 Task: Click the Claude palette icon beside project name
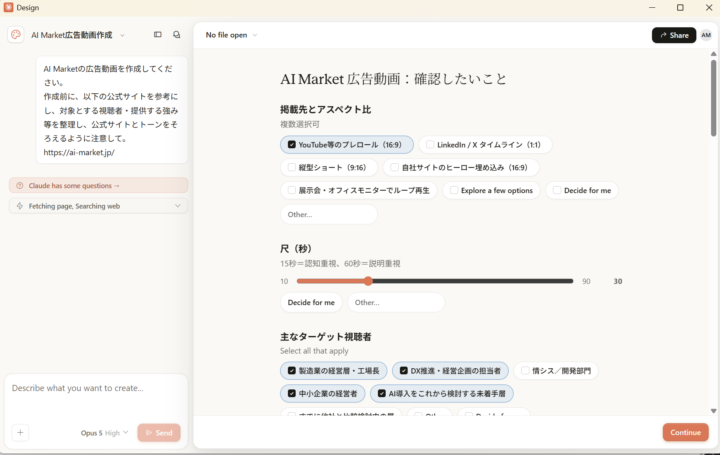click(x=16, y=35)
